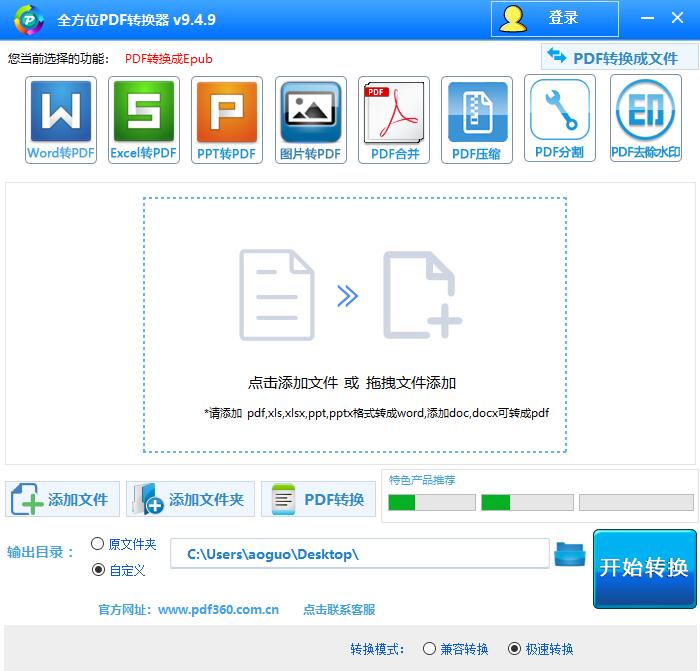Open the PPT转PDF converter
This screenshot has height=671, width=700.
pyautogui.click(x=227, y=120)
